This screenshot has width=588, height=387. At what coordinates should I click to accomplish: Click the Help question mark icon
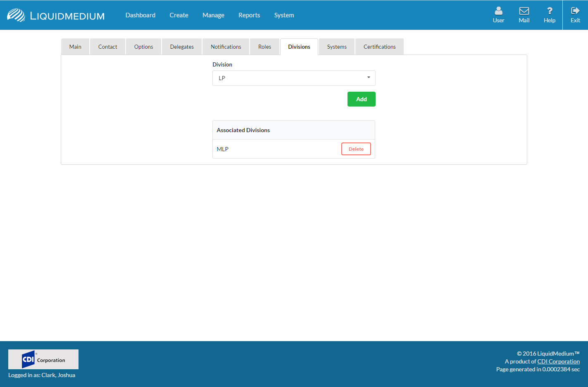tap(549, 11)
